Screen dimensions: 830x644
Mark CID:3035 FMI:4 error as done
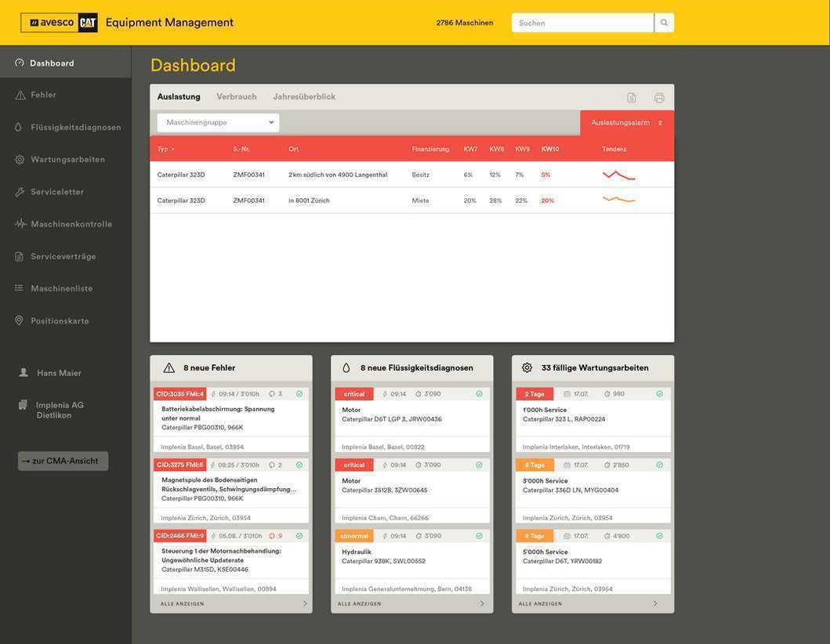click(x=299, y=394)
